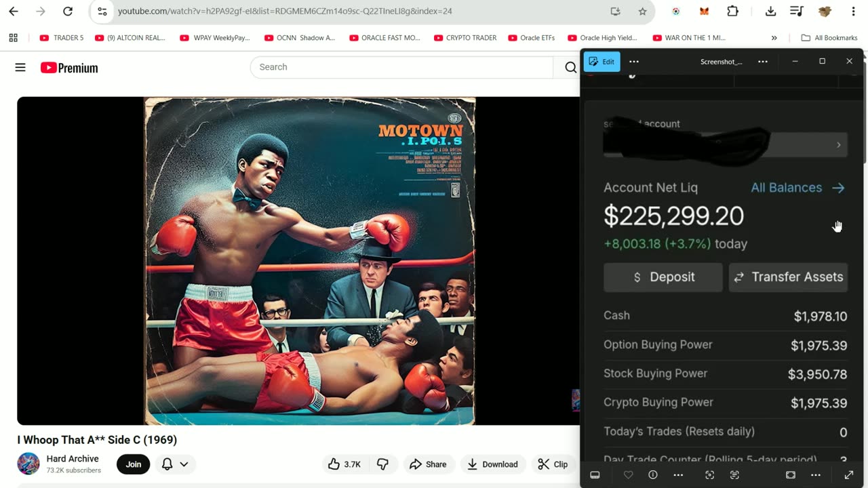Image resolution: width=868 pixels, height=488 pixels.
Task: Open the MetaMask fox extension
Action: (704, 12)
